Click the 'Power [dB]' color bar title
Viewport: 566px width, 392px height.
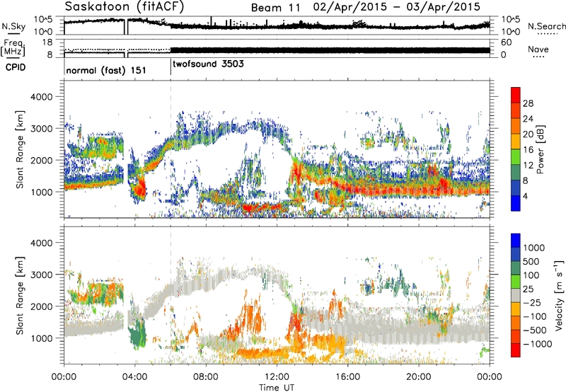tap(541, 149)
